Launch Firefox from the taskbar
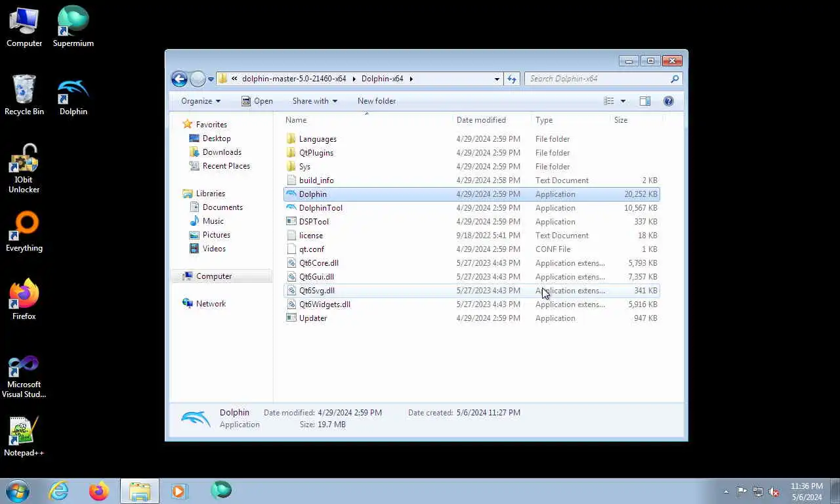The height and width of the screenshot is (504, 840). tap(99, 491)
